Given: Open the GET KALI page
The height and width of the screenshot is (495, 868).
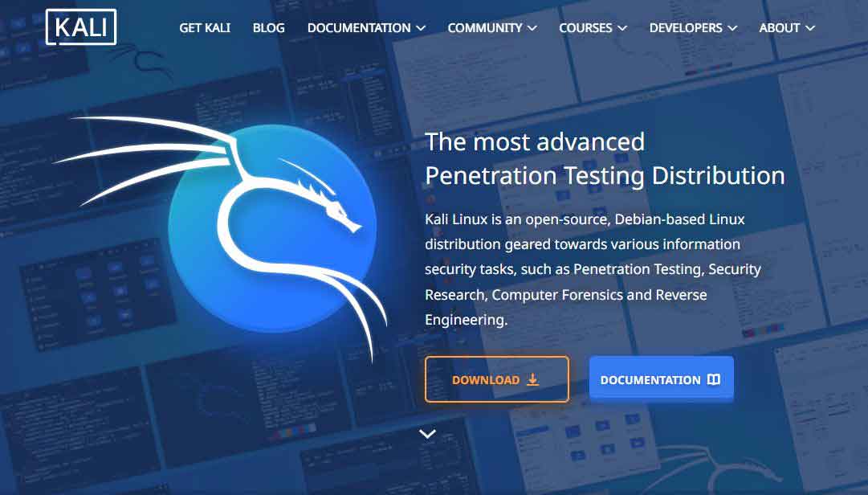Looking at the screenshot, I should pos(205,27).
